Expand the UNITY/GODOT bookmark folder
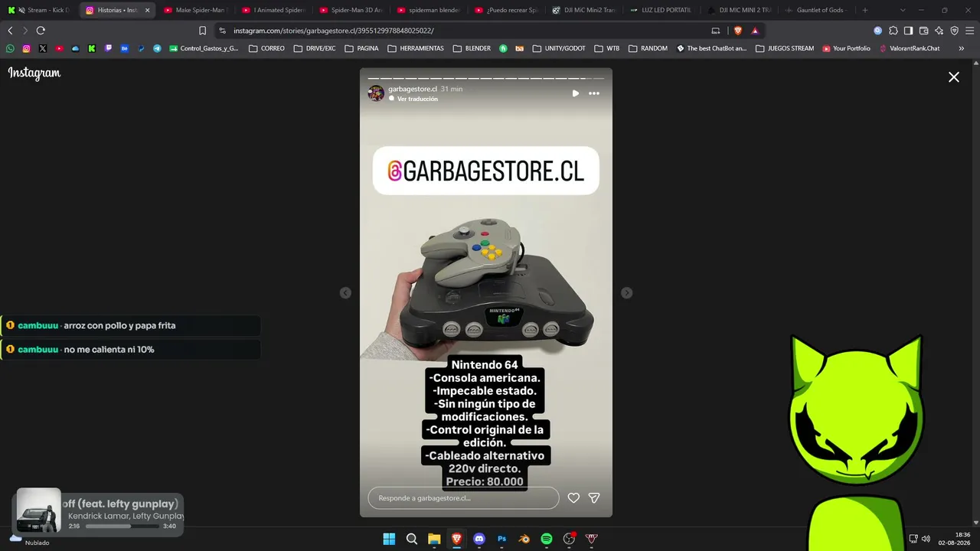This screenshot has width=980, height=551. (559, 48)
